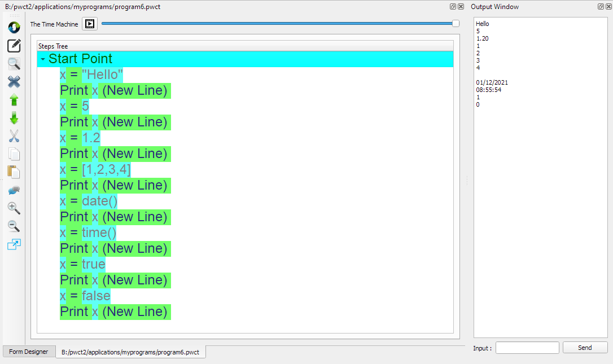The image size is (613, 364).
Task: Activate the search steps magnifier tool
Action: tap(14, 64)
